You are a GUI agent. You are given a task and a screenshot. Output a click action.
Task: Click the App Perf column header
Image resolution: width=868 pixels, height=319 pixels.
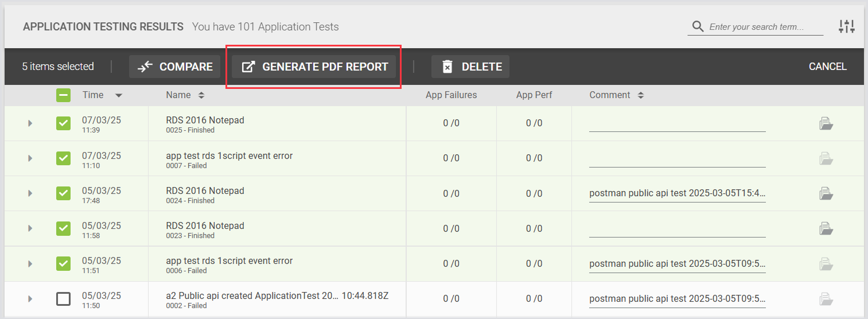(x=534, y=95)
